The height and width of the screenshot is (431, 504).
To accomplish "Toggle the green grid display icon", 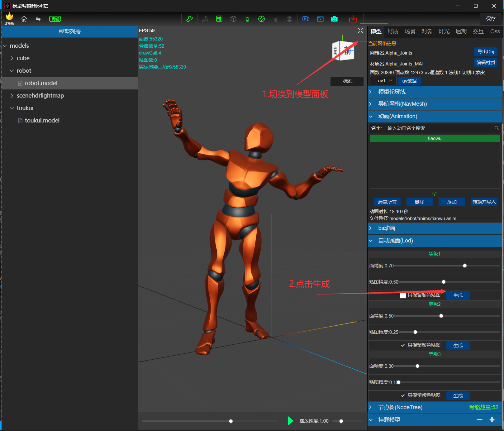I will 219,19.
